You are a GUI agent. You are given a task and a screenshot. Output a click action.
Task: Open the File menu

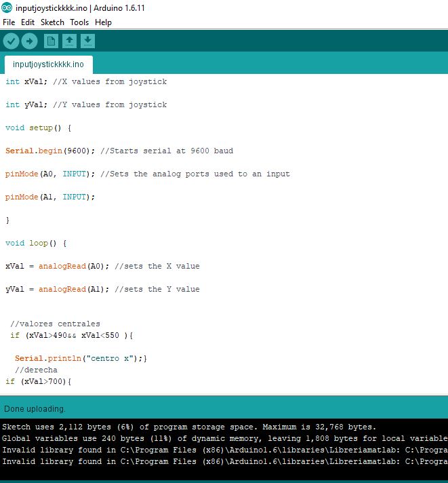pos(9,22)
